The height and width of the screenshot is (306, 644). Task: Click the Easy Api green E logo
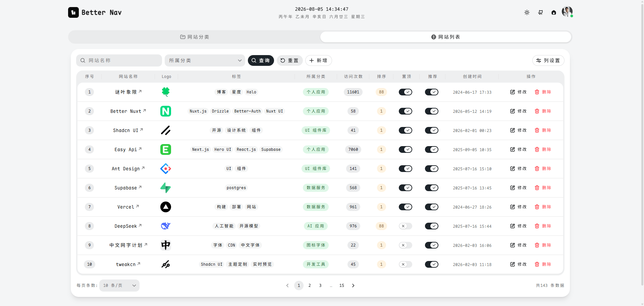point(166,149)
